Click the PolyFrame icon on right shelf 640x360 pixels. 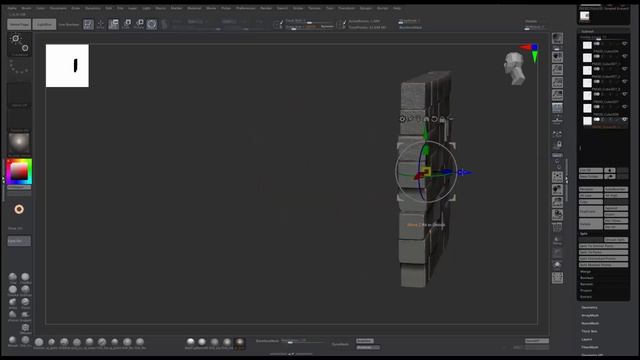557,227
